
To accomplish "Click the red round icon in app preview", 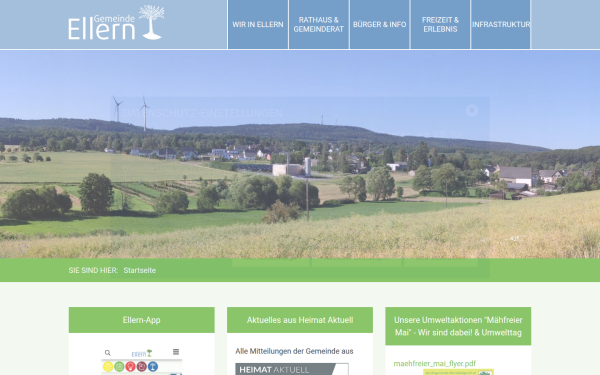I will pyautogui.click(x=130, y=367).
